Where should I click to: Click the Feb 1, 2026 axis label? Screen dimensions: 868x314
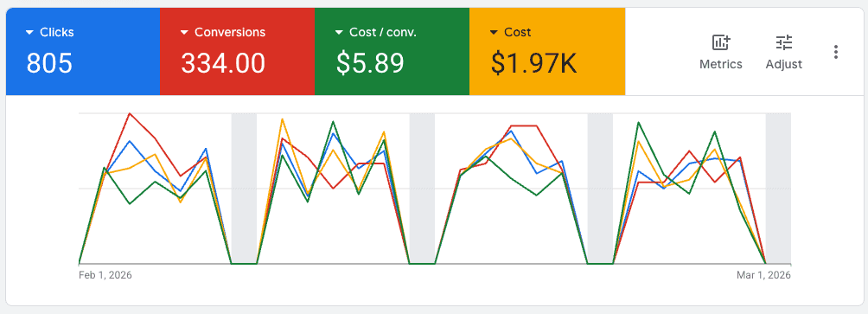coord(105,275)
